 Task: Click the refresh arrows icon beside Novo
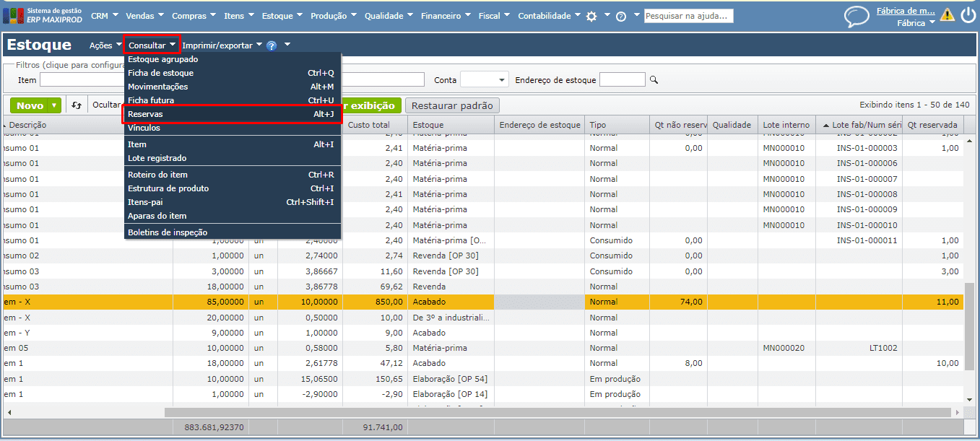coord(77,105)
